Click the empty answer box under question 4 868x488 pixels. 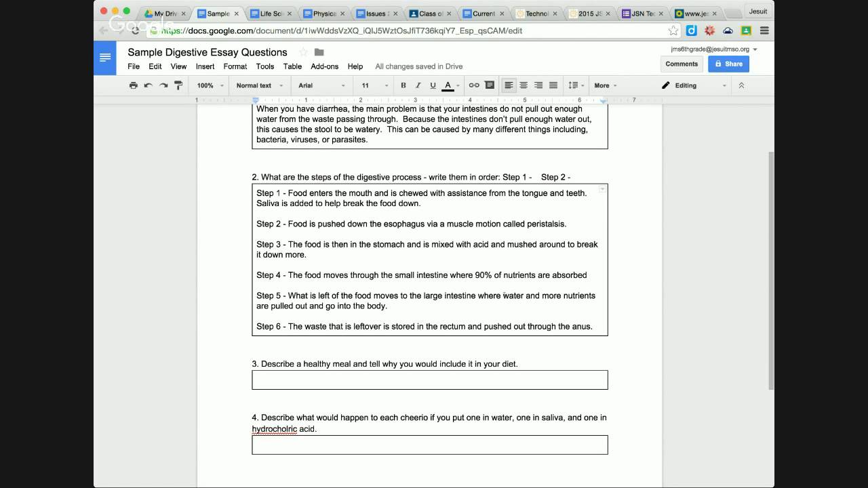click(430, 445)
